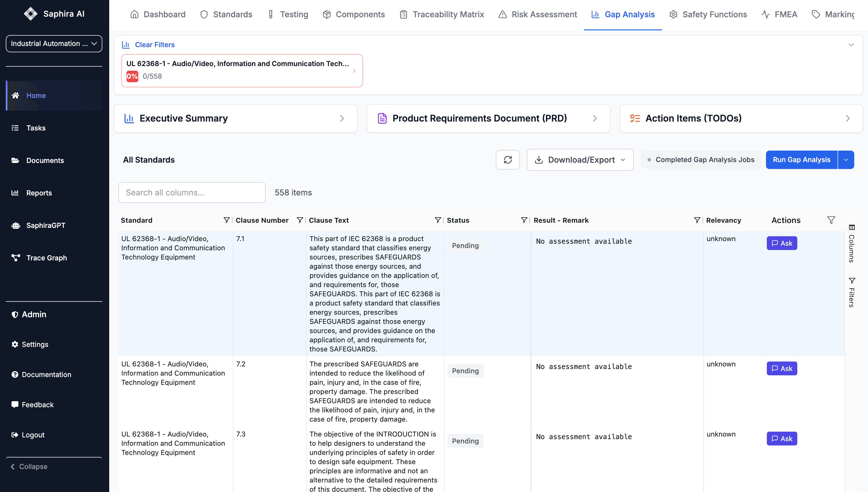Click Ask button for clause 7.2
The image size is (868, 492).
(781, 369)
